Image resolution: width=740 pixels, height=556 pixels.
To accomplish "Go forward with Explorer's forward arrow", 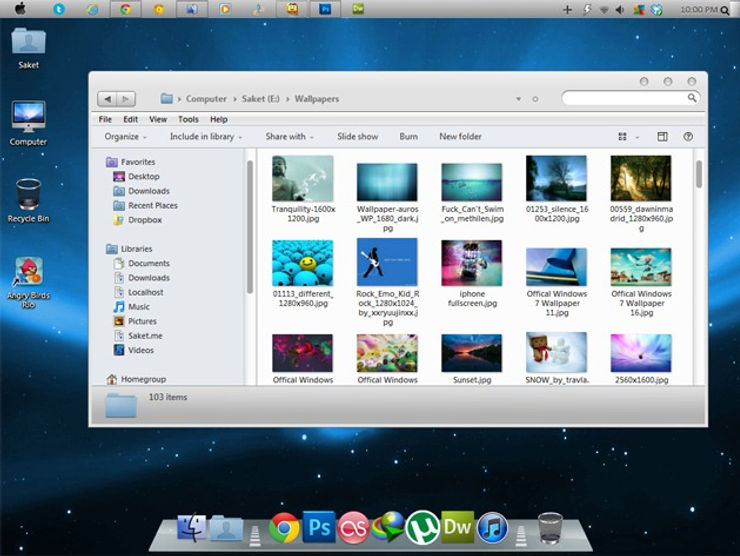I will (126, 99).
